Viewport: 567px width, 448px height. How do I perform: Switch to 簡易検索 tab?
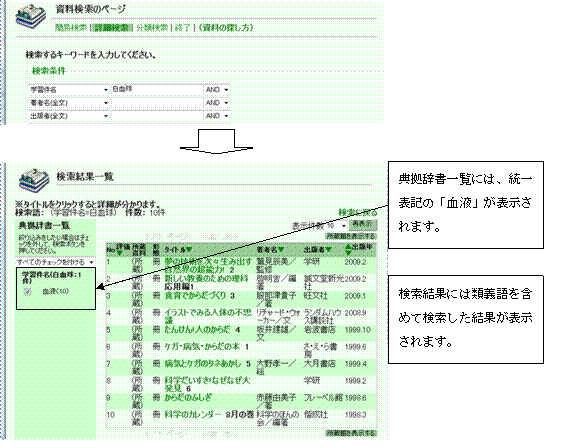click(x=71, y=28)
